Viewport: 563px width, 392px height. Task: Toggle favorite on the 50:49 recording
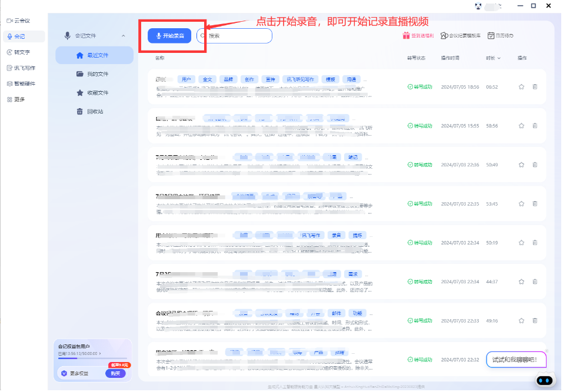point(521,165)
